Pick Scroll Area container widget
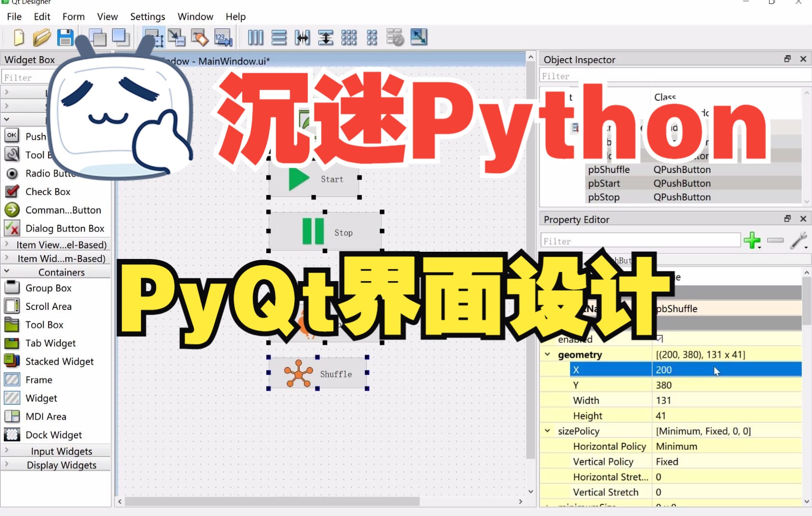This screenshot has height=516, width=812. pos(48,306)
